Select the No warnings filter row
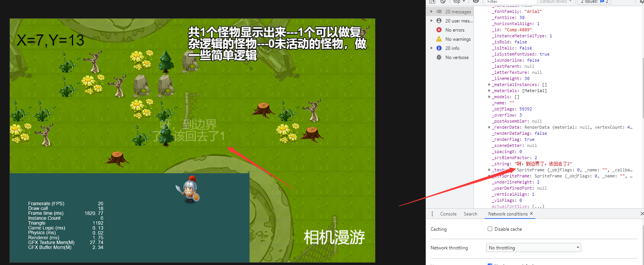 pos(450,39)
